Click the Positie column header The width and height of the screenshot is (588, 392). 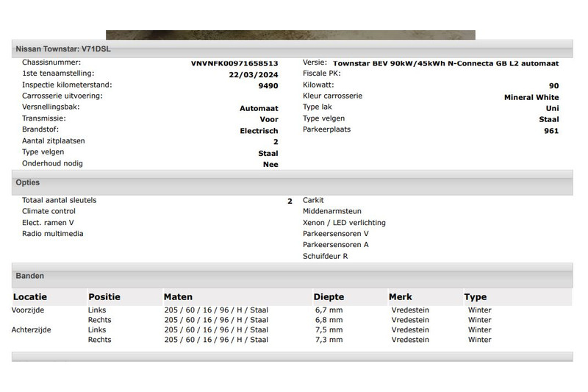pos(104,297)
